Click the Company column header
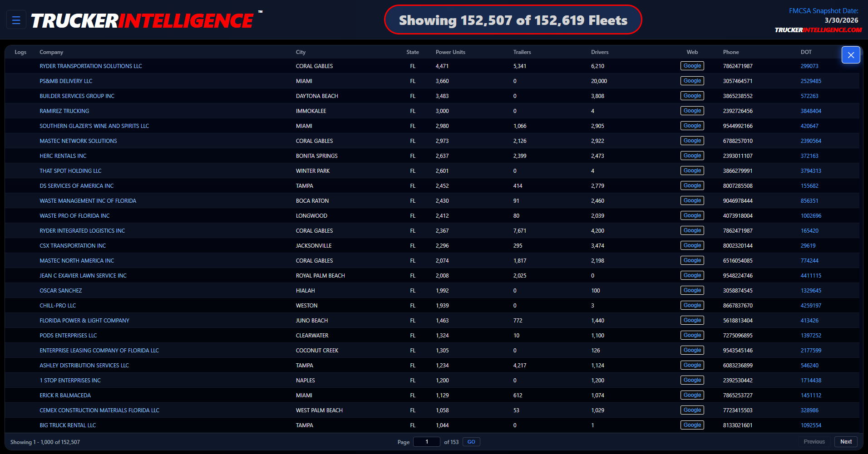Image resolution: width=868 pixels, height=454 pixels. tap(51, 52)
